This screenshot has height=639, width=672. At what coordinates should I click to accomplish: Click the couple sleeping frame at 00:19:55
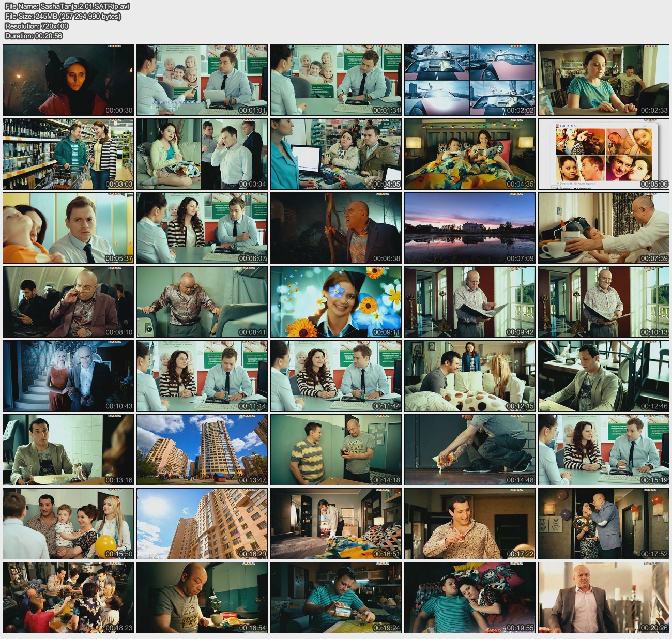[469, 598]
